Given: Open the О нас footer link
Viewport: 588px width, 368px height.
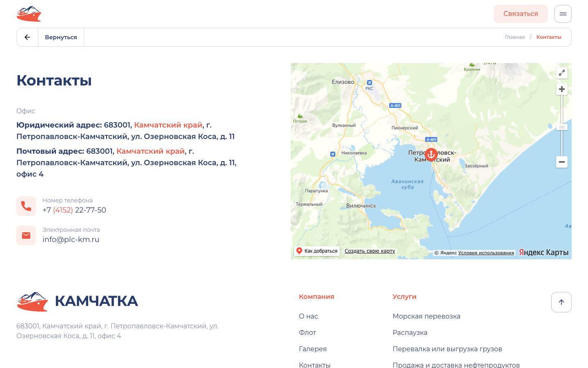Looking at the screenshot, I should click(x=308, y=316).
